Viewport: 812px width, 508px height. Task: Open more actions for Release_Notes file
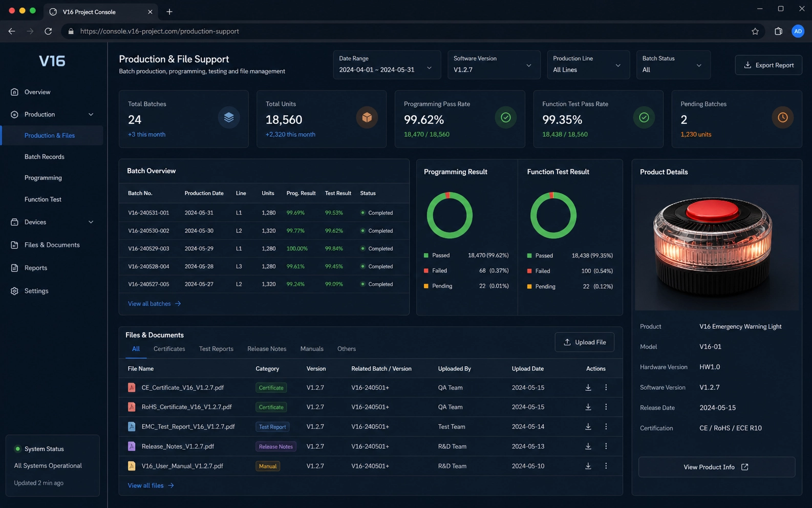[x=606, y=447]
